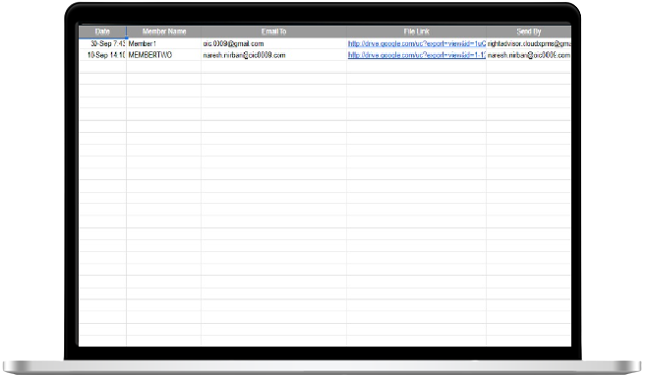Select the naresh Send By cell
650x384 pixels.
(529, 55)
